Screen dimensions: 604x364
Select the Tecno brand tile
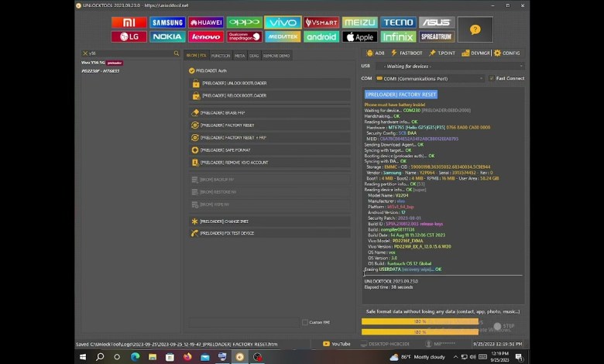click(x=398, y=22)
